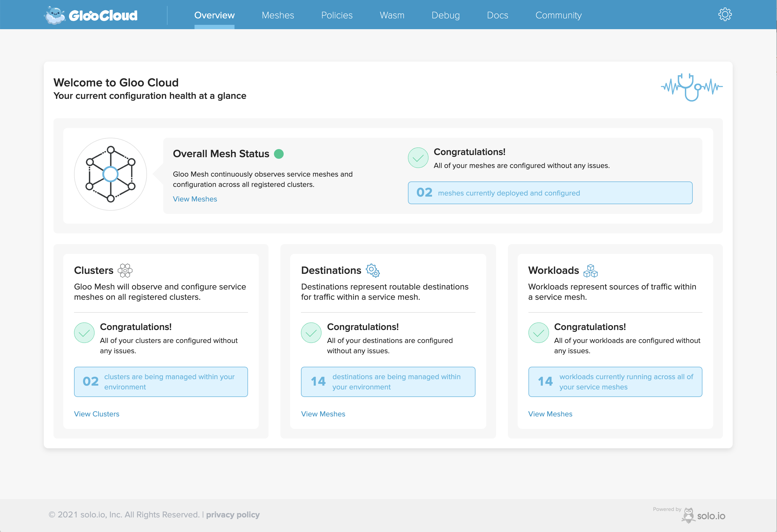The width and height of the screenshot is (777, 532).
Task: Click the stethoscope health pulse icon
Action: [x=692, y=87]
